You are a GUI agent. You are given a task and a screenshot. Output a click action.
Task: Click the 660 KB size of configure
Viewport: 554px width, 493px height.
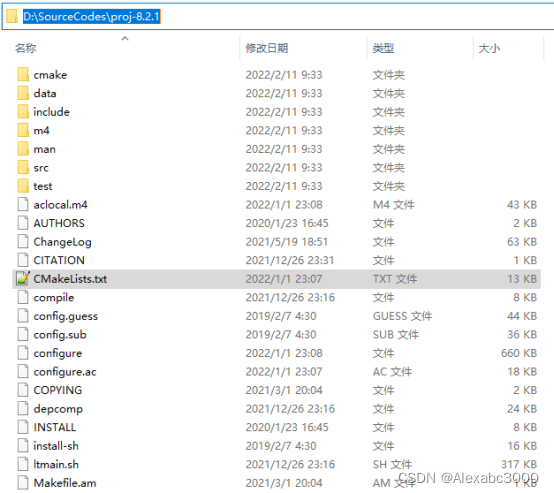click(x=519, y=353)
